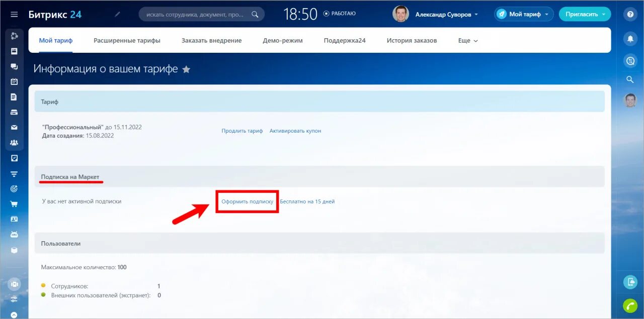Open the round sitemap icon in lower sidebar
This screenshot has width=644, height=319.
14,284
